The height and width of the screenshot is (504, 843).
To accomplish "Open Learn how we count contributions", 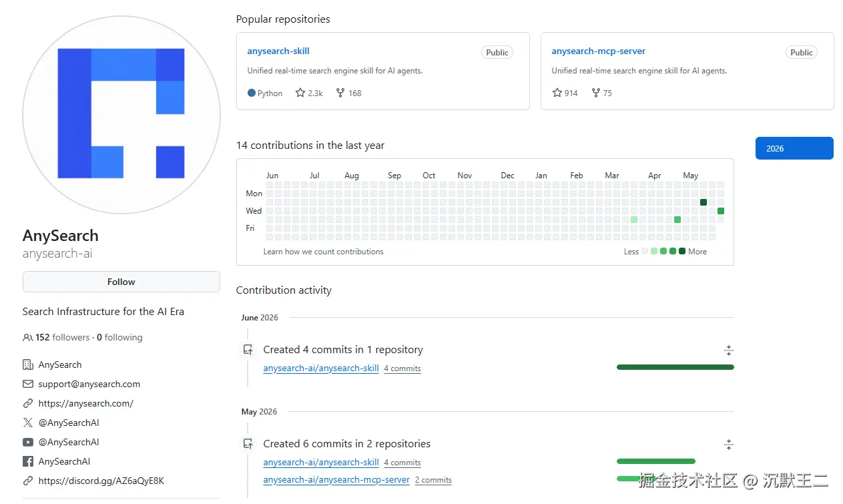I will (x=324, y=252).
